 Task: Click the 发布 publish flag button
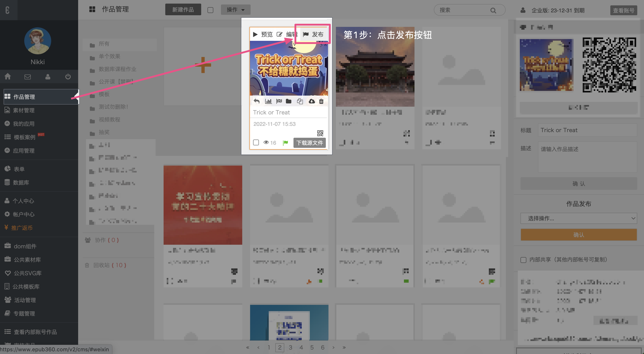[313, 34]
